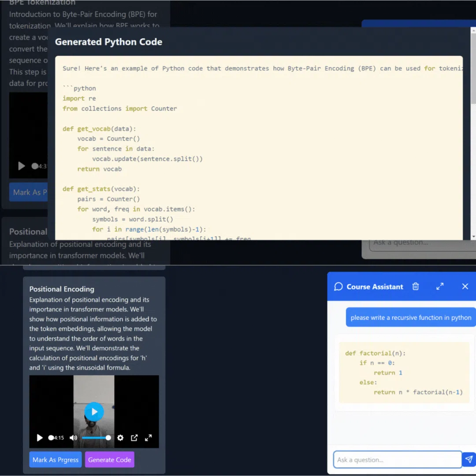Enter fullscreen for Positional Encoding video

click(x=148, y=438)
